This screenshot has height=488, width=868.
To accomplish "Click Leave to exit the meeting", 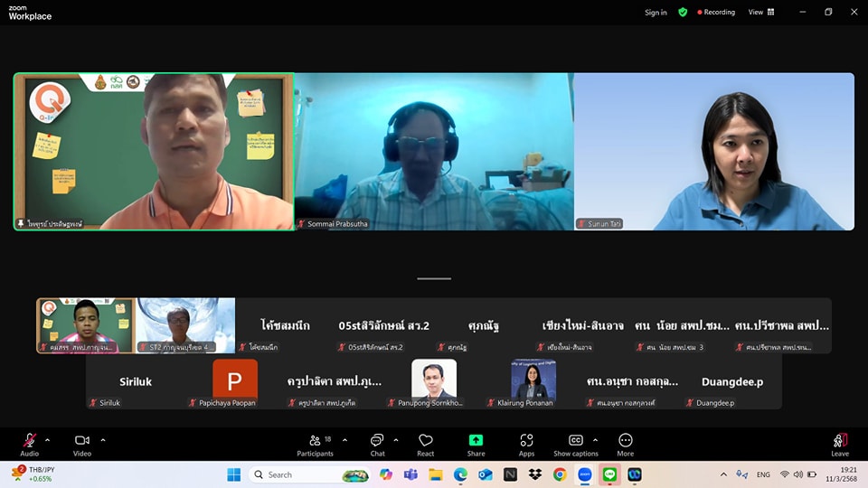I will (x=839, y=443).
